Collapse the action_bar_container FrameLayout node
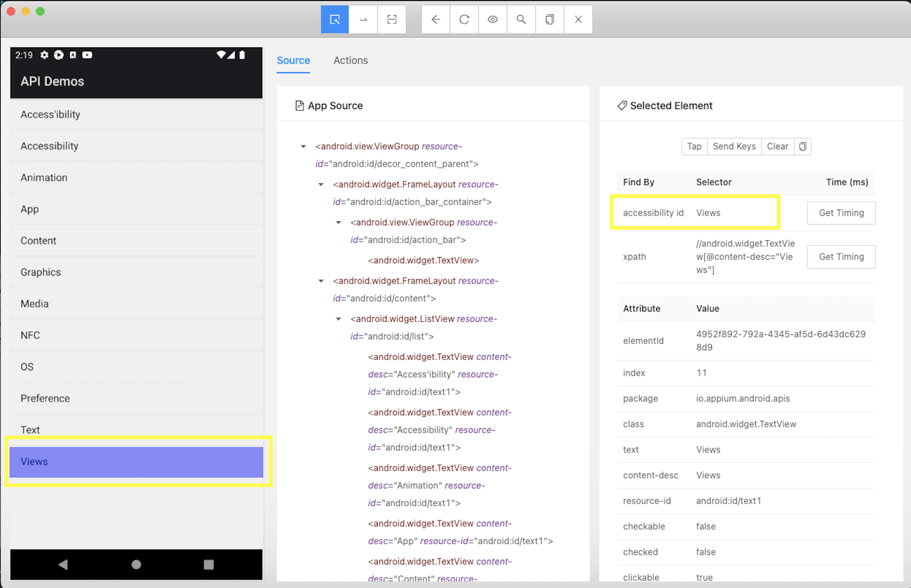Screen dimensions: 911x588 [x=321, y=185]
